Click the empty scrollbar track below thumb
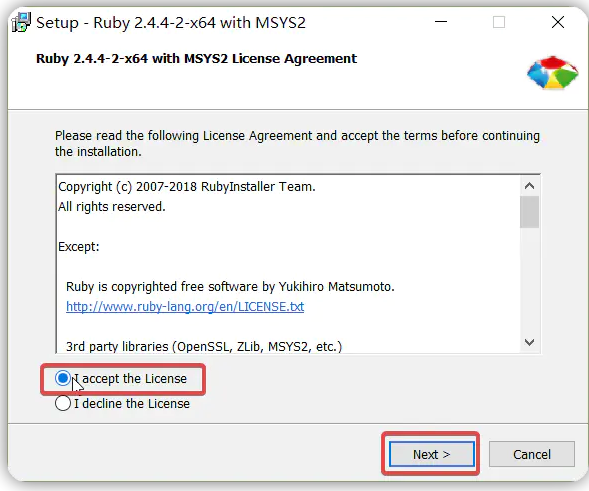This screenshot has height=491, width=589. 529,280
